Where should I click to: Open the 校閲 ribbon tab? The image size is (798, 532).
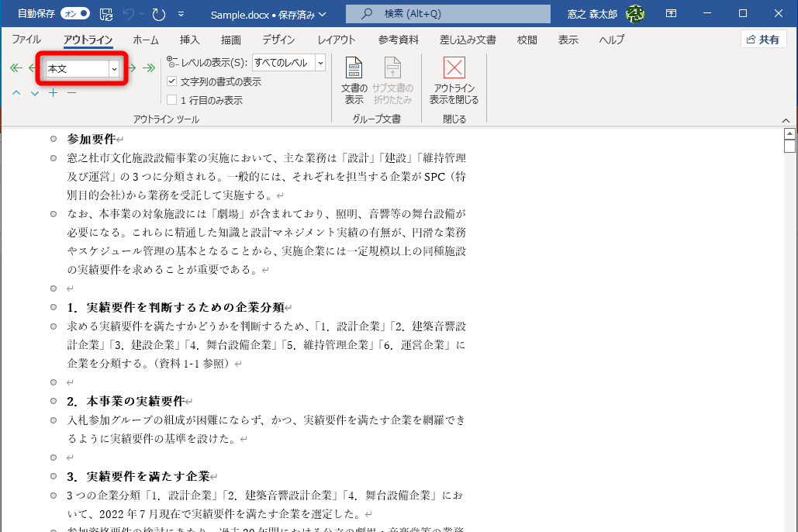527,40
